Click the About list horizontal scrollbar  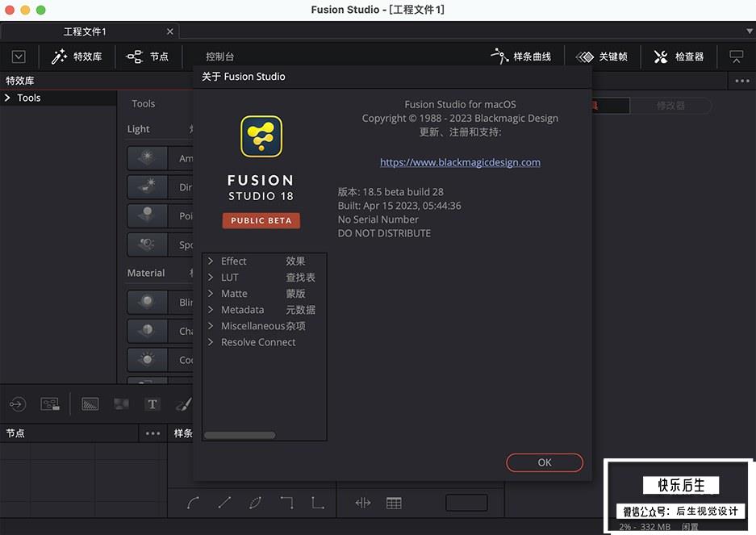coord(240,435)
